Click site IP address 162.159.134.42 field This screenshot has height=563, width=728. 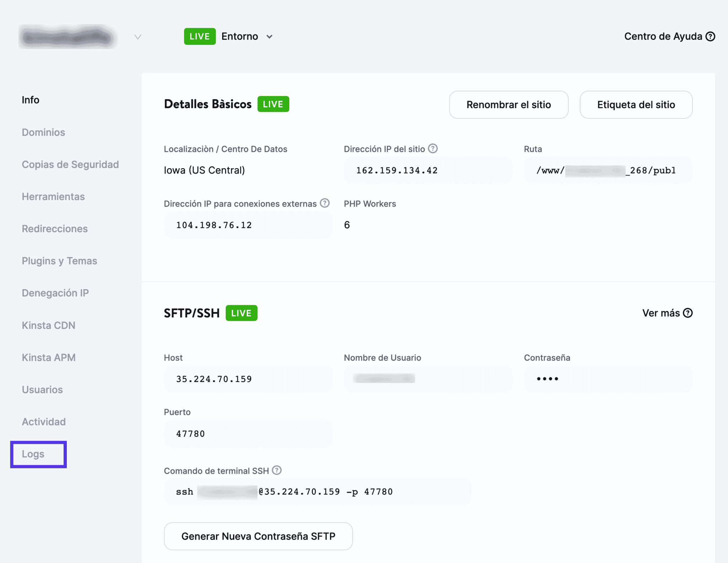[x=428, y=170]
